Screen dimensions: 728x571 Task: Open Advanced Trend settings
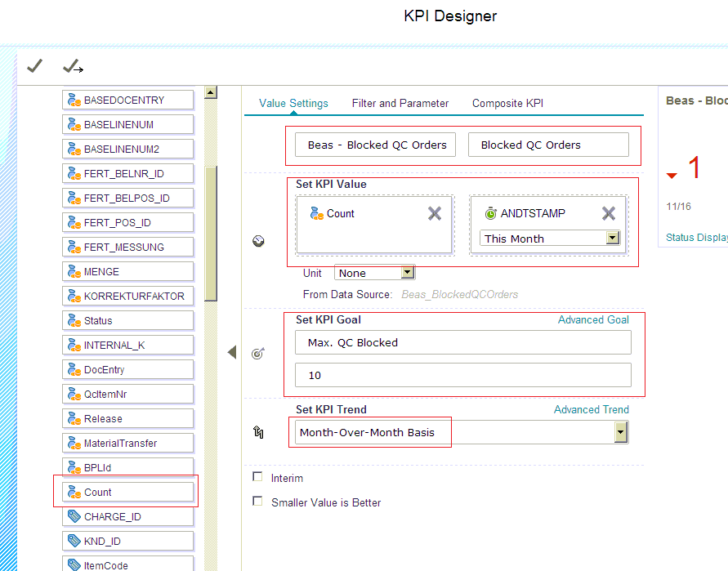tap(592, 409)
